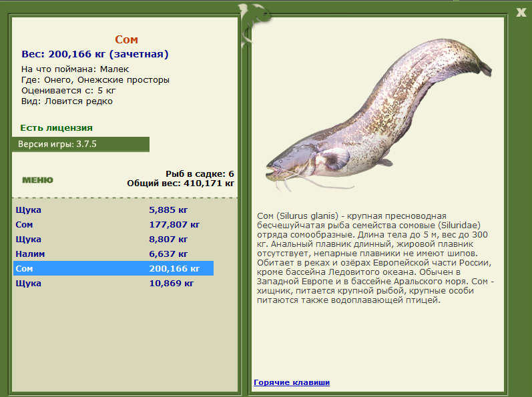Click the red Сом title

126,39
